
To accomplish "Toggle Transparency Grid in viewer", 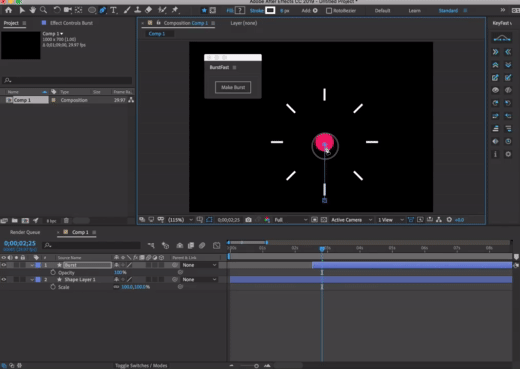I will point(324,220).
